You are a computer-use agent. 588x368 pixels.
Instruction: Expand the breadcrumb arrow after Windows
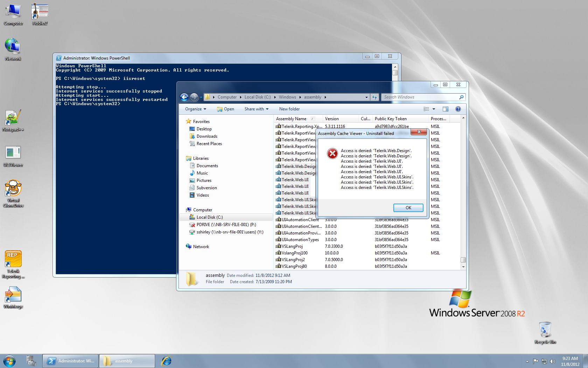coord(300,97)
